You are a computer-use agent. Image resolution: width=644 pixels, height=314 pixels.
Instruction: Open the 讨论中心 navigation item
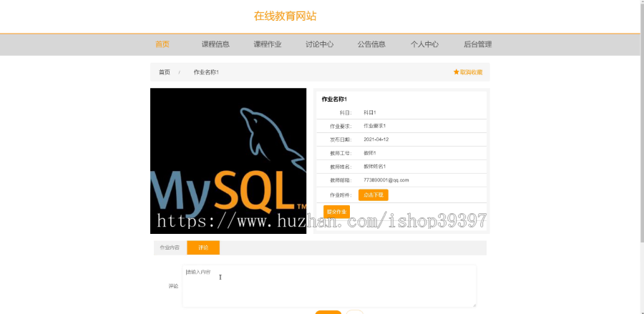[x=320, y=44]
